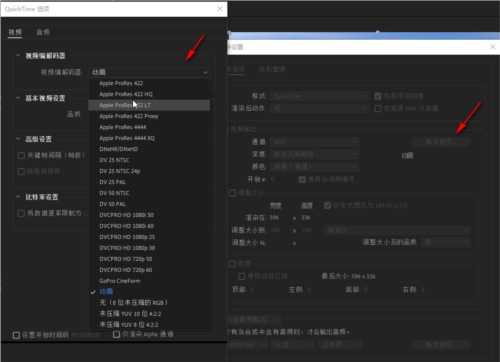
Task: Click the 顶部 crop value field
Action: 252,289
